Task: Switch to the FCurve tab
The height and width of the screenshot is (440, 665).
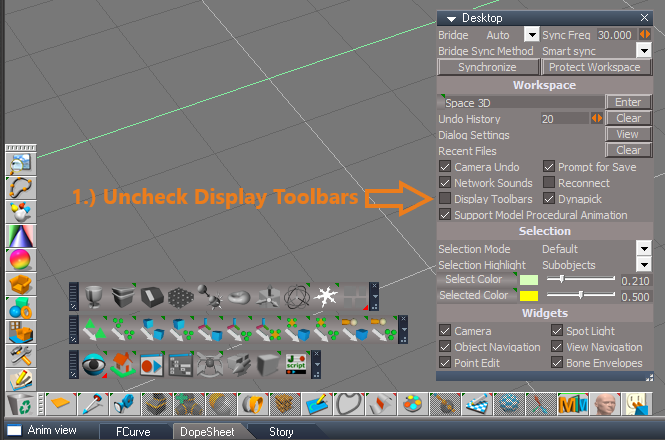Action: 133,432
